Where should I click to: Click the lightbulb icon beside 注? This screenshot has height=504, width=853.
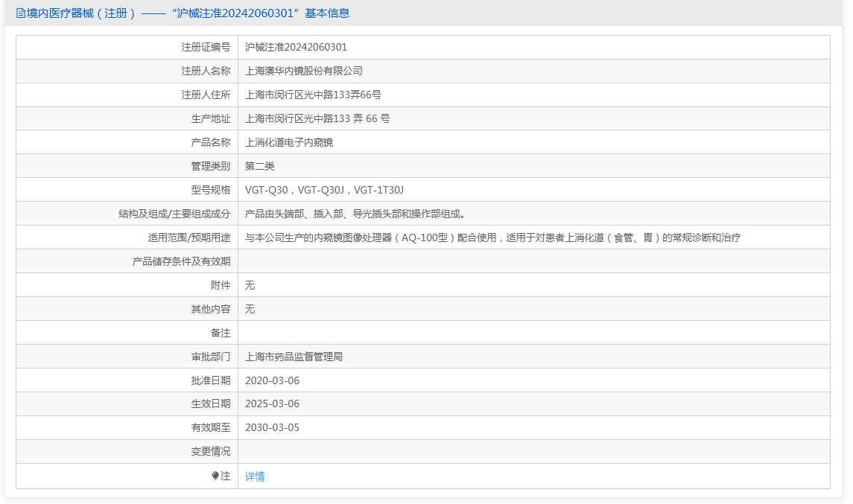pos(215,476)
